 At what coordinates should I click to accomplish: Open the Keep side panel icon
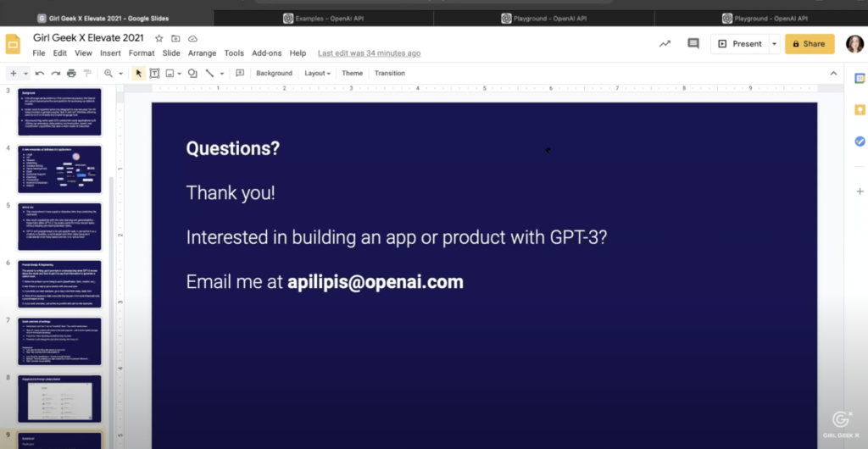860,110
